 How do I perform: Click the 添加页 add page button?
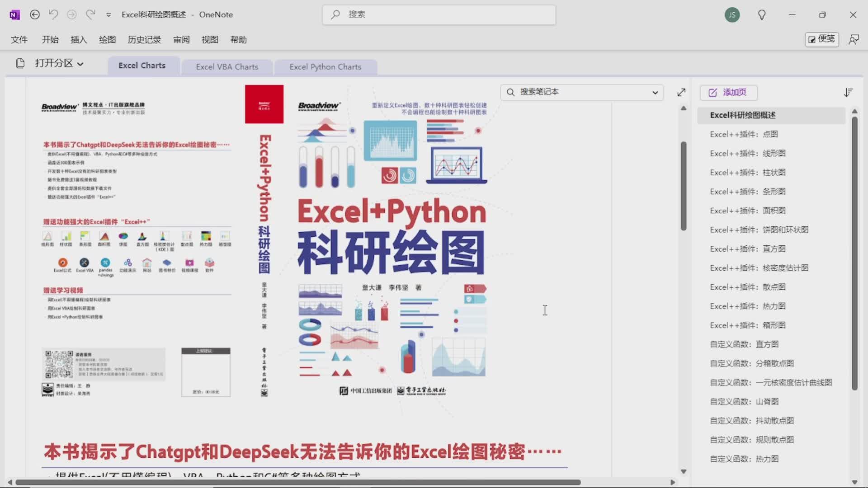pos(728,93)
